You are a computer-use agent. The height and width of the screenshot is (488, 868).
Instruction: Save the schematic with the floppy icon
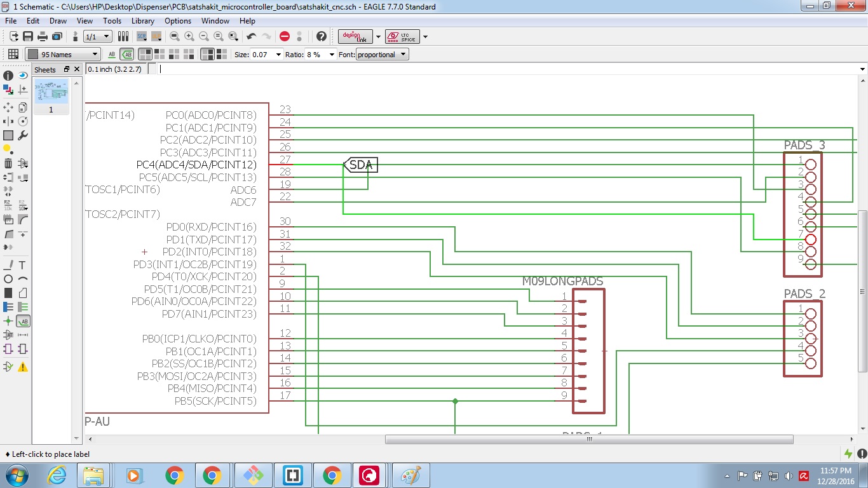pyautogui.click(x=28, y=36)
